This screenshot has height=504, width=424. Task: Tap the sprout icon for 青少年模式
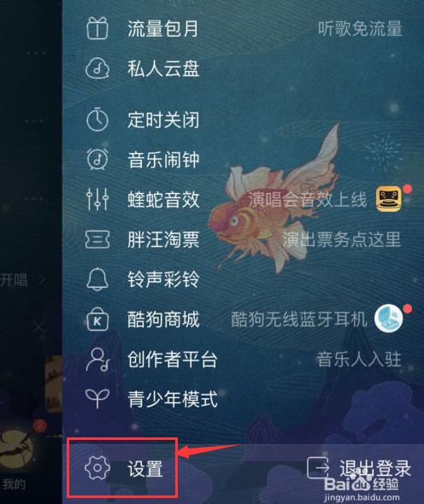pyautogui.click(x=97, y=398)
